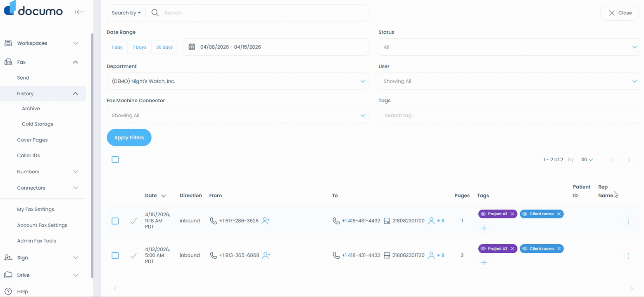Select the 7 Days date range

point(139,47)
